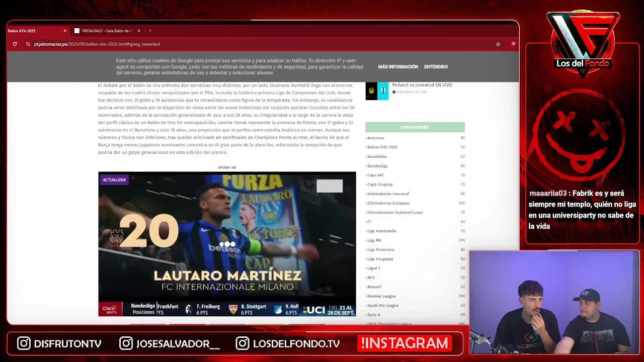644x362 pixels.
Task: Click the LOSDELFONDO.TV handle text
Action: coord(296,344)
